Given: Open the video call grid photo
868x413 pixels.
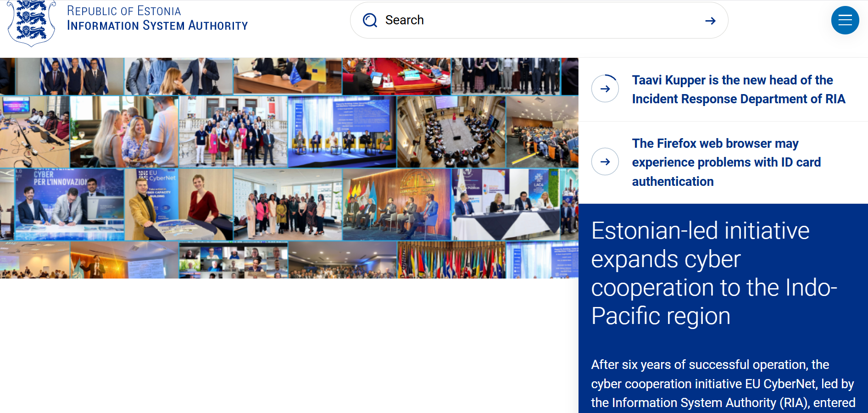Looking at the screenshot, I should (x=233, y=260).
